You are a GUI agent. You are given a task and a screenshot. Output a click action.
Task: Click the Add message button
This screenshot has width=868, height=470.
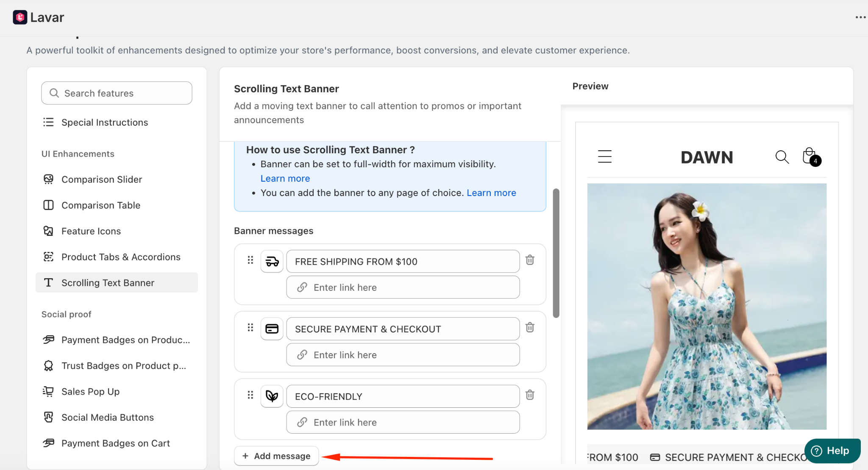(276, 456)
